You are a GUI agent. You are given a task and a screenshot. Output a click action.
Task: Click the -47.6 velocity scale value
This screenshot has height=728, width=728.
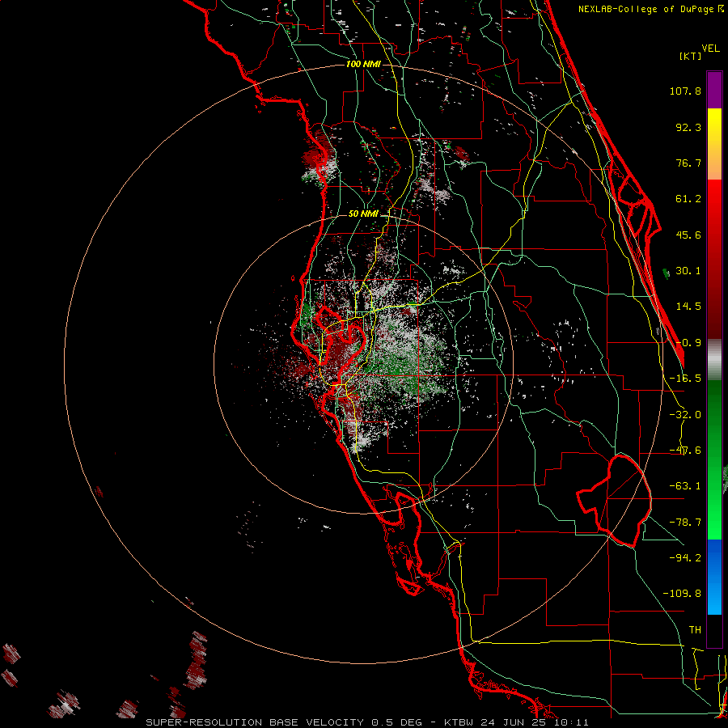click(x=685, y=451)
